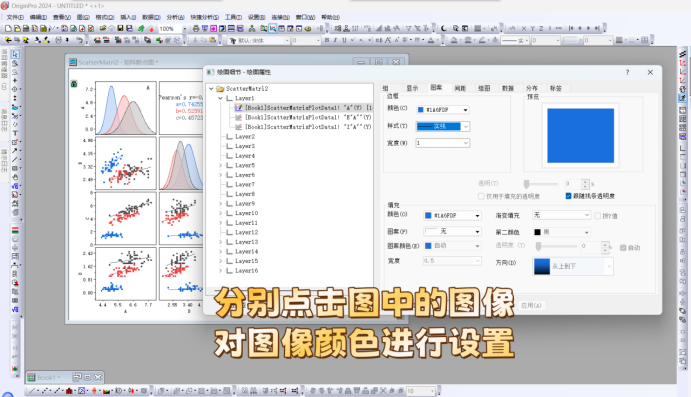Click the top-left density plot in ScatterMatri2 graph
This screenshot has height=397, width=691.
pos(126,108)
